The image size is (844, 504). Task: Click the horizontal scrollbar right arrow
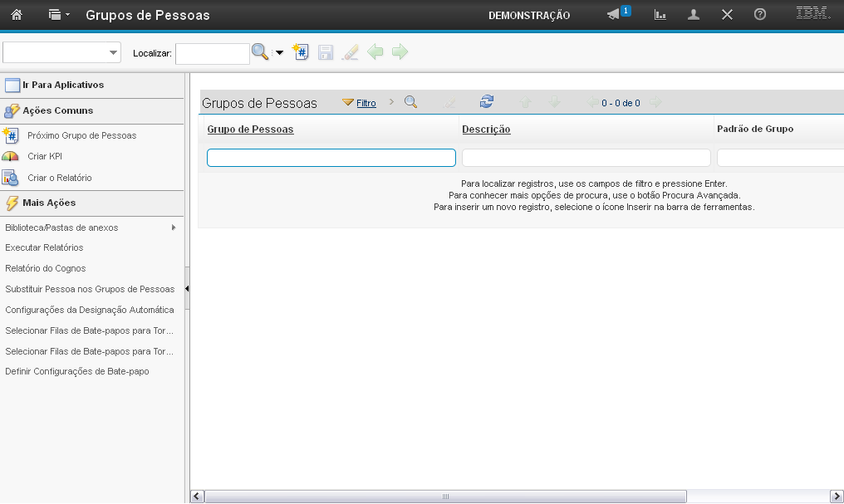click(837, 497)
